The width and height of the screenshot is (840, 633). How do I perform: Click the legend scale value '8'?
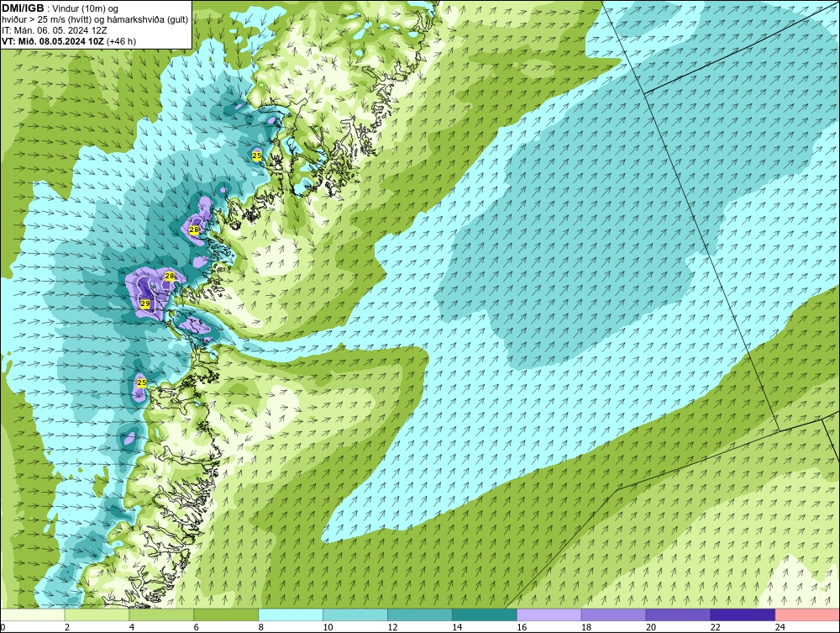coord(261,627)
